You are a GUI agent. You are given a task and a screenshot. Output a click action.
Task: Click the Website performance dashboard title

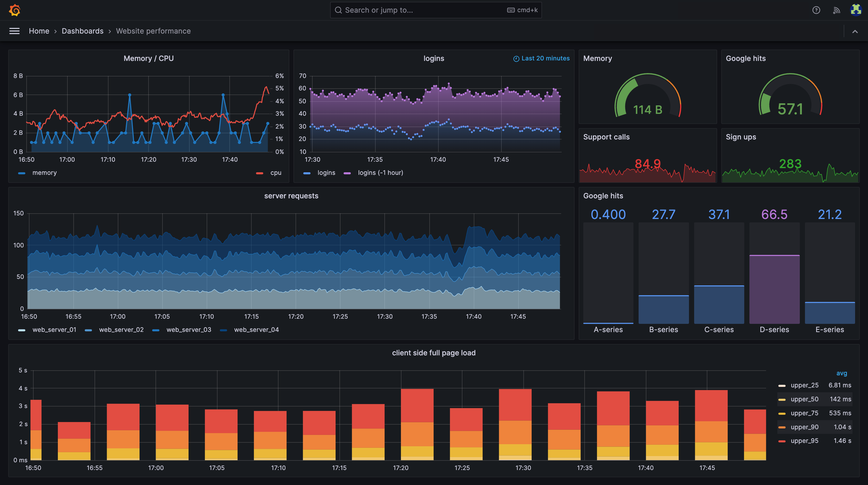coord(154,30)
